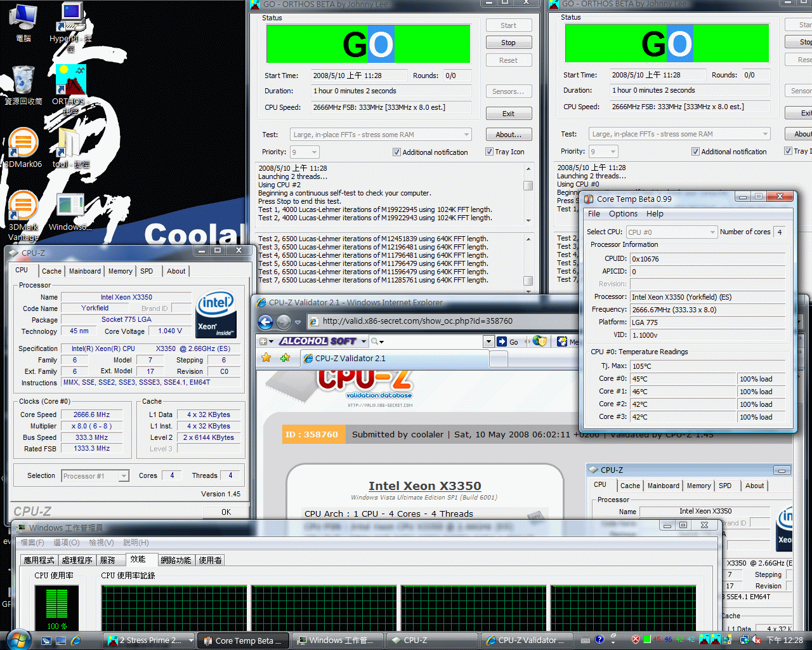This screenshot has height=650, width=812.
Task: Click the left ORTHOS upper log scrollbar
Action: (528, 194)
